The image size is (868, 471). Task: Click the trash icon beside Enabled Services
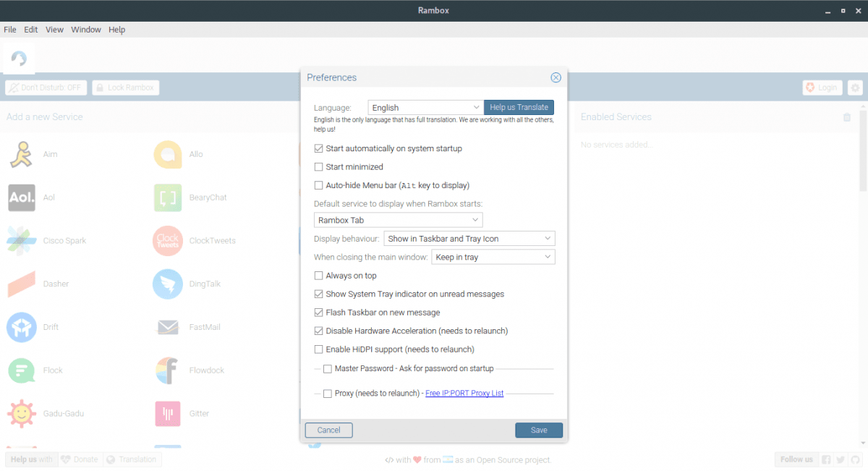pos(847,117)
